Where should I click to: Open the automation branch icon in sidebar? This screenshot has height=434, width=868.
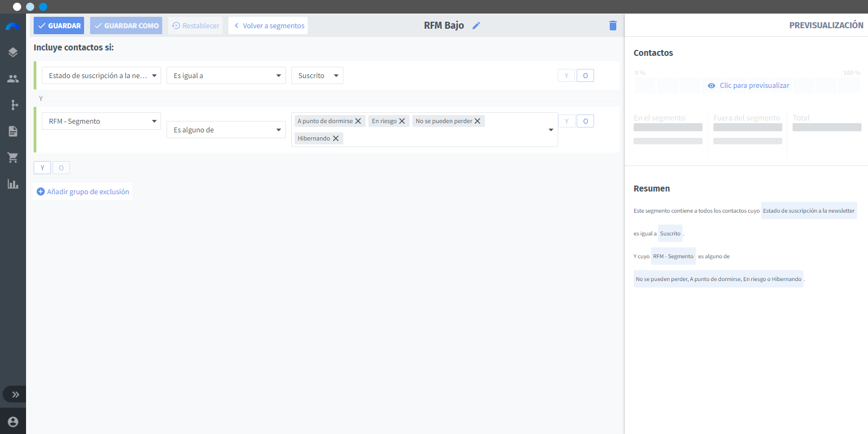(x=13, y=105)
